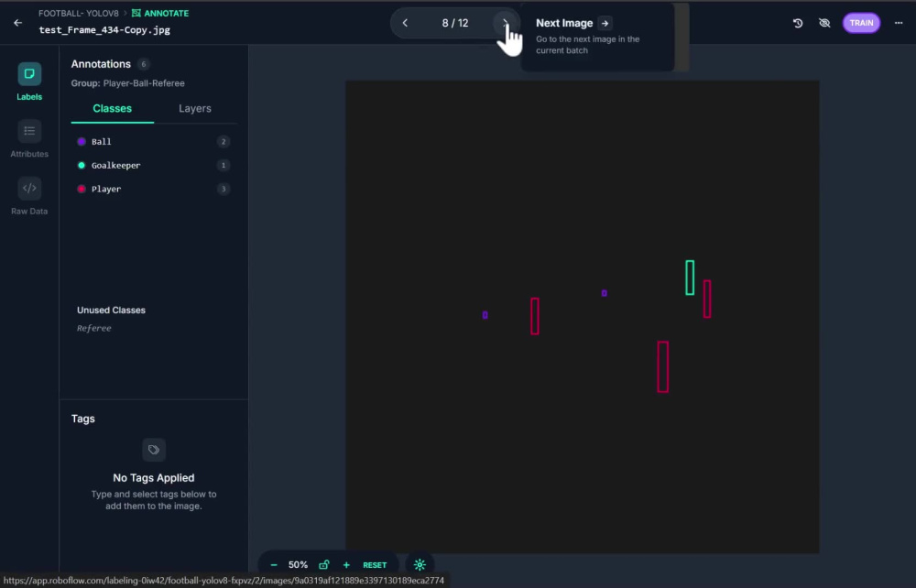Open the three-dot more options menu

[x=899, y=23]
